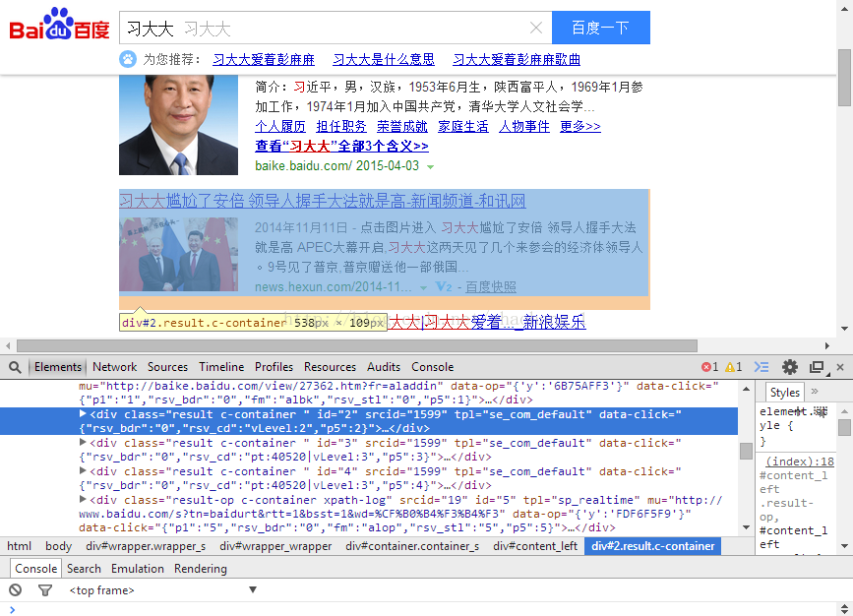Expand the div id="2" node

[83, 413]
